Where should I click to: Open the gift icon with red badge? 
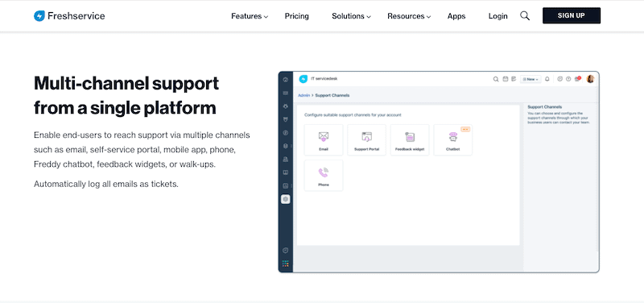pyautogui.click(x=577, y=79)
